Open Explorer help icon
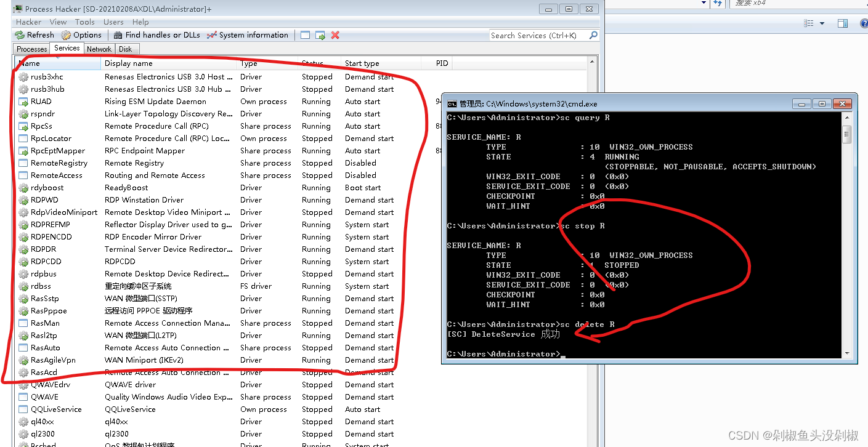 863,23
